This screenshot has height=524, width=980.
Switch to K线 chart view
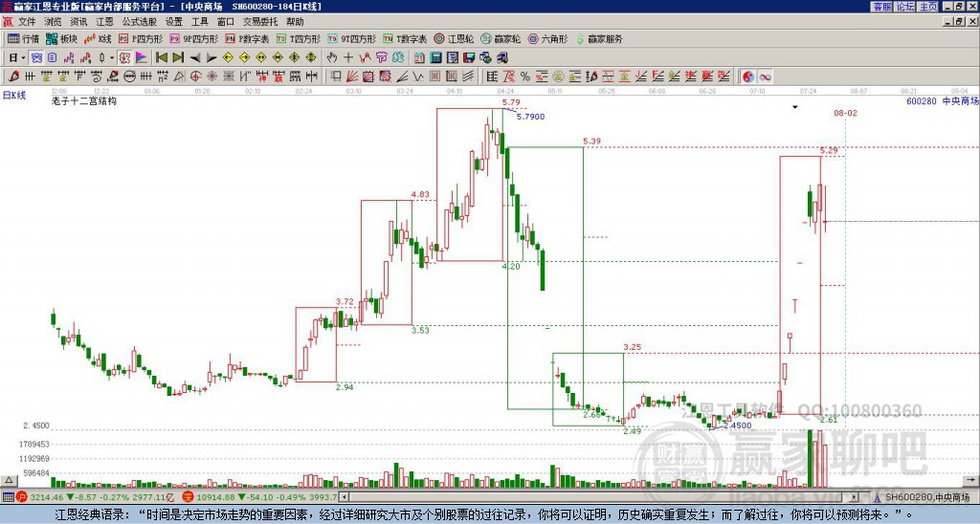[x=98, y=38]
